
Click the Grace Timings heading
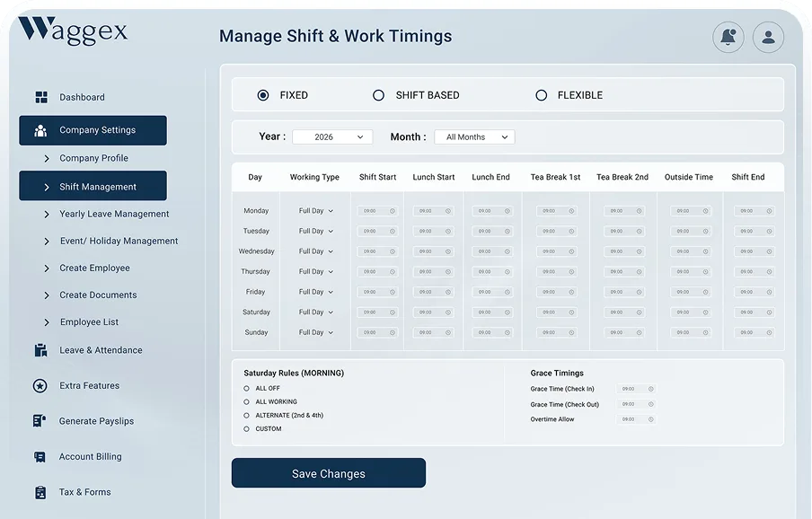[557, 373]
